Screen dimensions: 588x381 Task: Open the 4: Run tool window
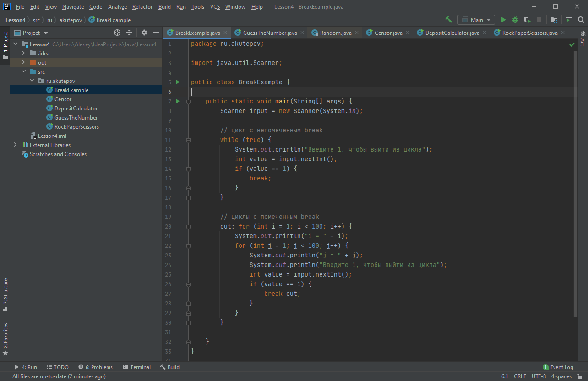(x=26, y=367)
